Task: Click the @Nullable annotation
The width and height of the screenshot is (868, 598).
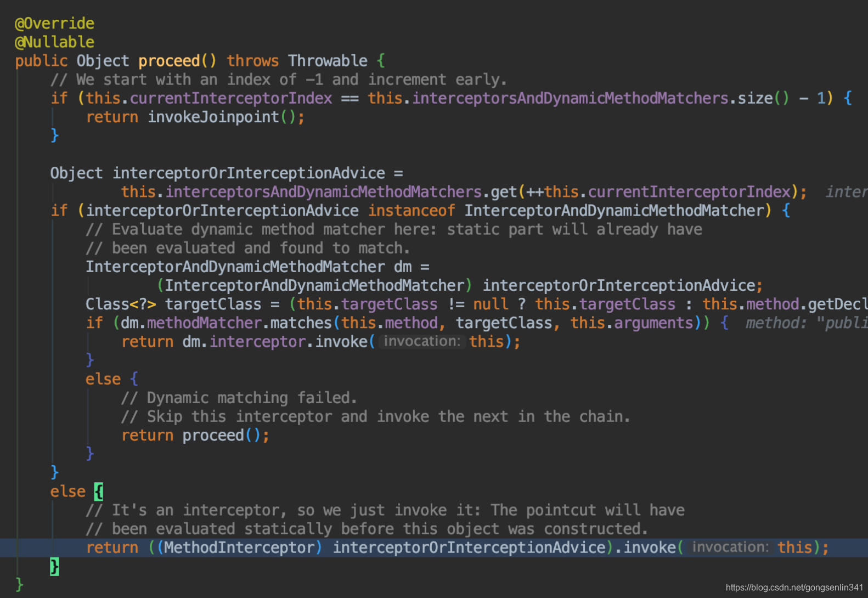Action: tap(54, 42)
